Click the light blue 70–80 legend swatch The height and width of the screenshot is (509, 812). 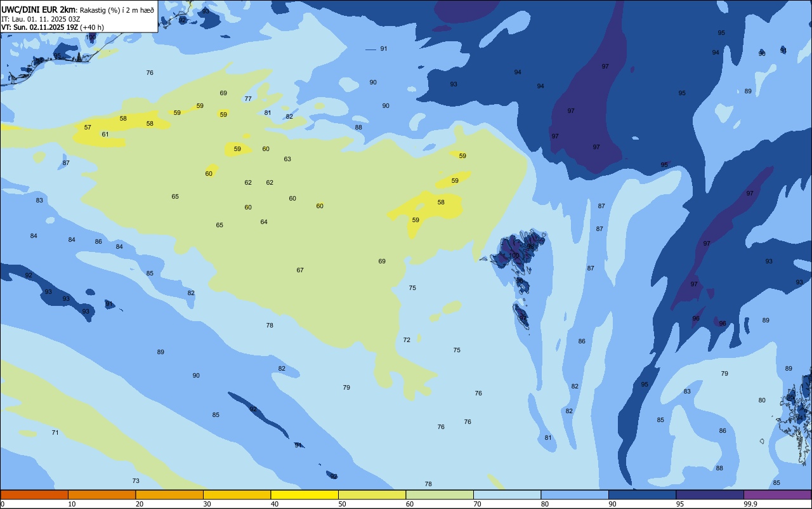(x=507, y=494)
